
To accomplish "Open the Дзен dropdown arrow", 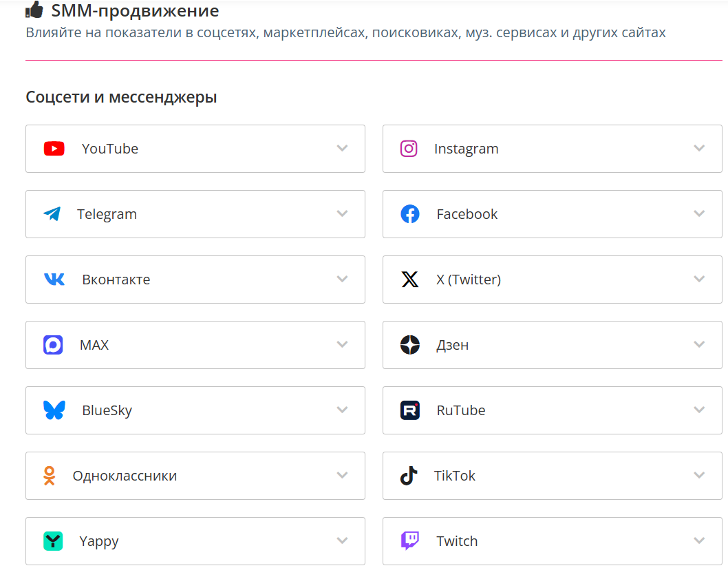I will pyautogui.click(x=699, y=344).
